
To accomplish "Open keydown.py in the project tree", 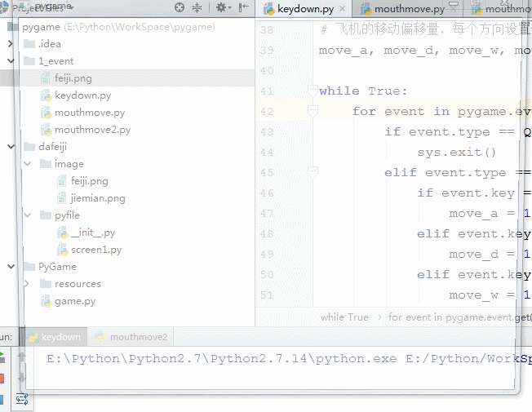I will pos(82,95).
